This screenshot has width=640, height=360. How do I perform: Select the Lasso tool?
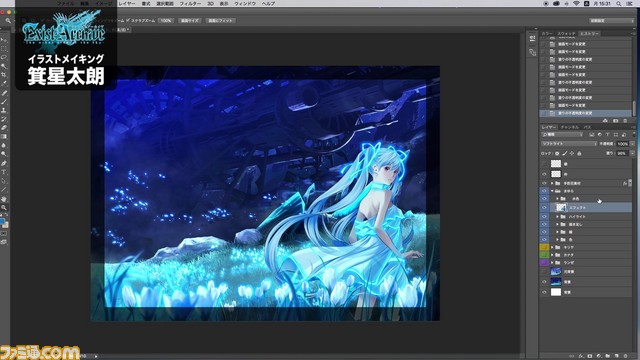pyautogui.click(x=4, y=58)
